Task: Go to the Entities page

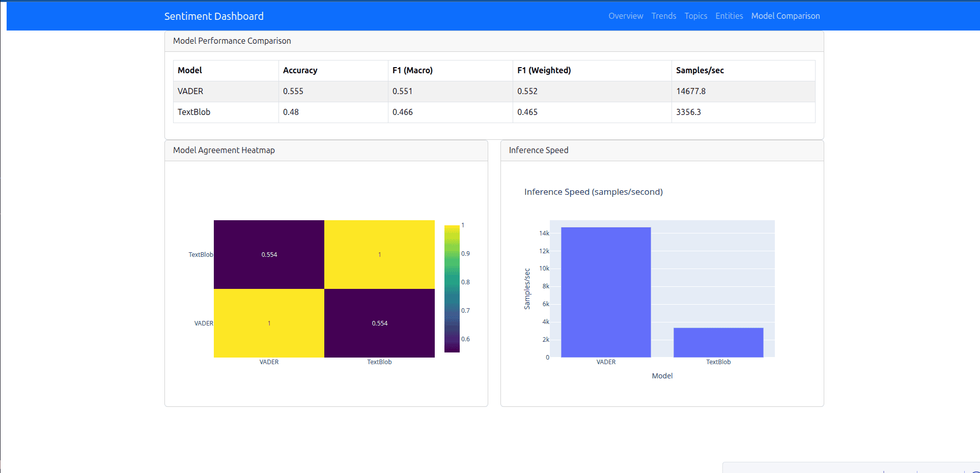Action: [x=729, y=16]
